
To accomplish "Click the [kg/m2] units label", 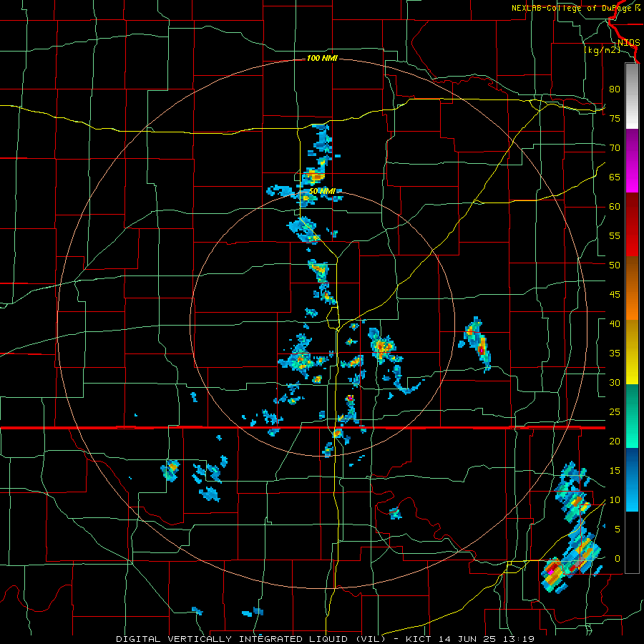I will tap(602, 50).
